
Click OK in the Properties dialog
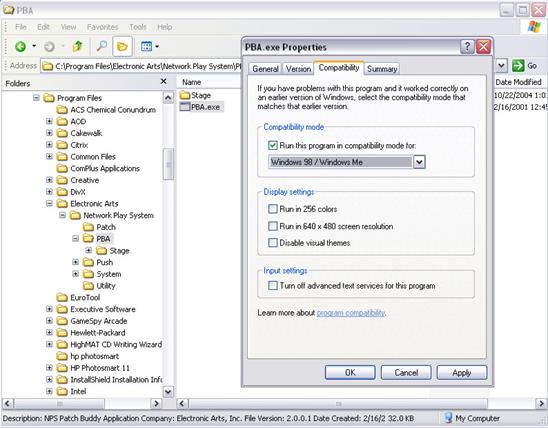[350, 372]
